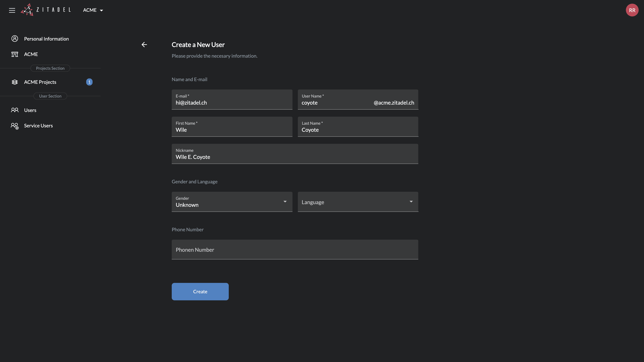
Task: Click the ACME Projects layers icon
Action: [15, 82]
